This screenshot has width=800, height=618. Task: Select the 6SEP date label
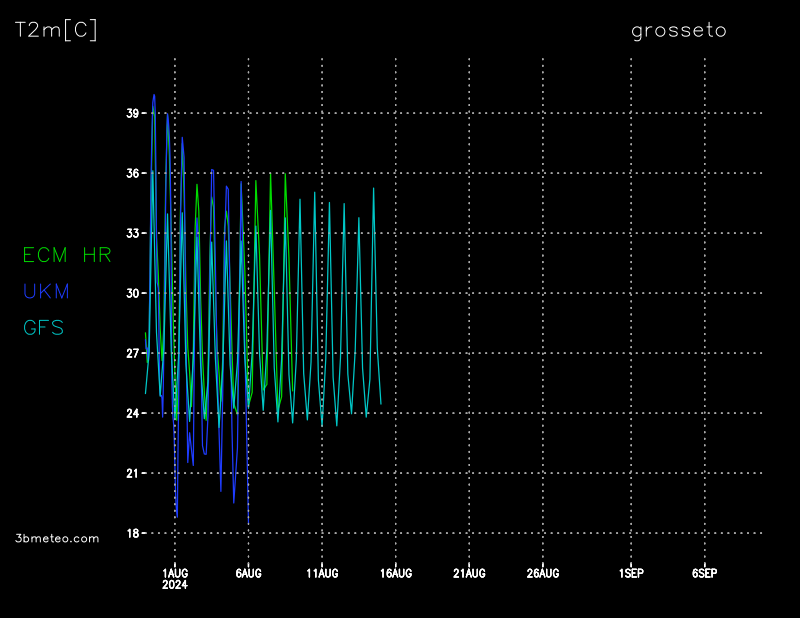click(x=704, y=573)
